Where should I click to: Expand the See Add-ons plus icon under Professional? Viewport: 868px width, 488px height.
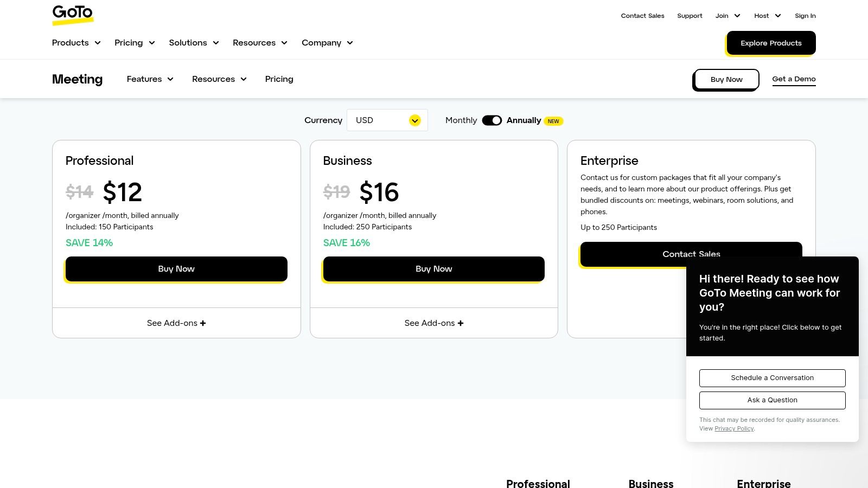tap(202, 323)
